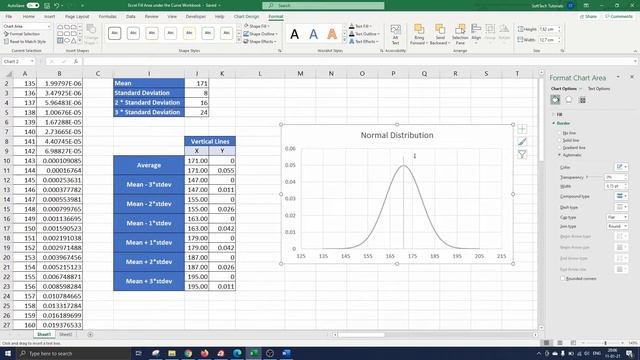Open Word from the Windows taskbar
The height and width of the screenshot is (360, 640).
pyautogui.click(x=286, y=353)
